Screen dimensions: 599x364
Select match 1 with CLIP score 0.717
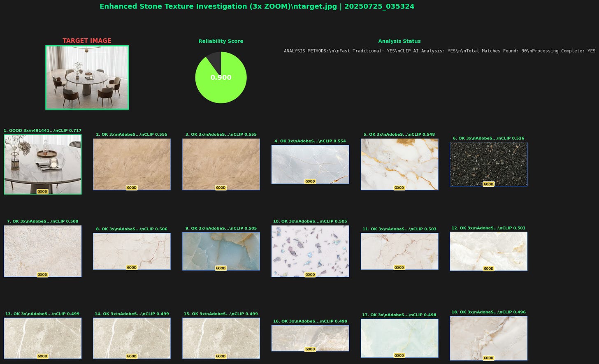point(42,164)
